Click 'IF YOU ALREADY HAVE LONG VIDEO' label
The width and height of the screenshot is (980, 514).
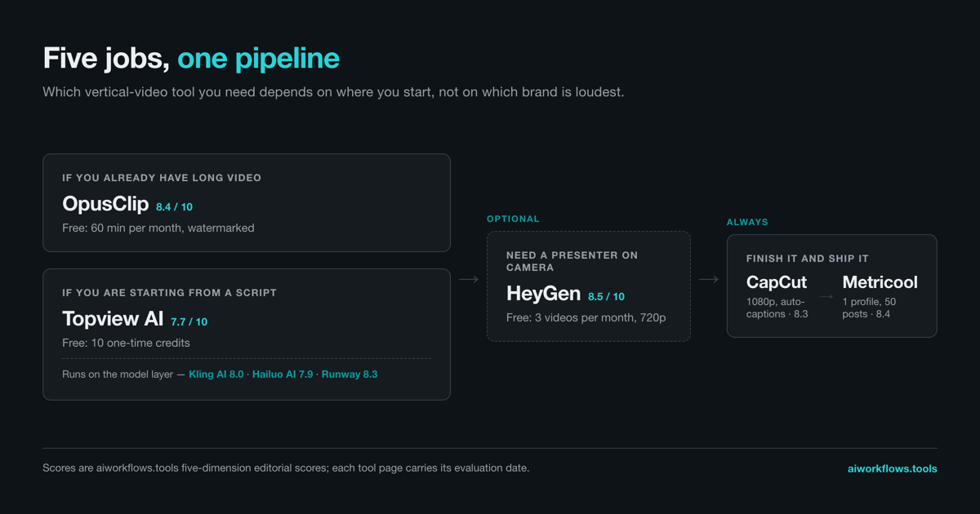click(162, 178)
